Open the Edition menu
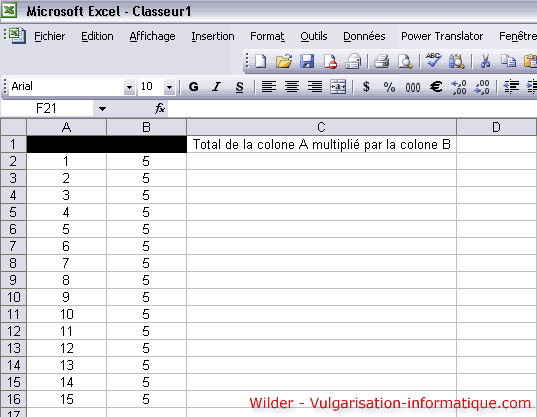This screenshot has height=417, width=537. point(97,36)
